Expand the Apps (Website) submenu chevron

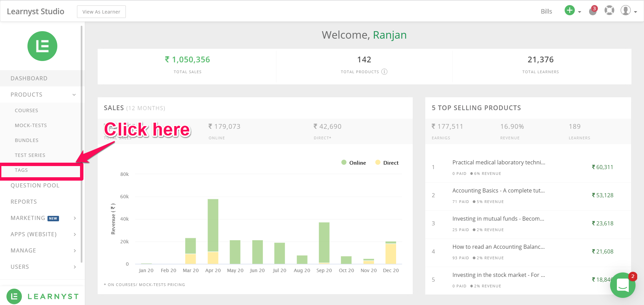[75, 234]
